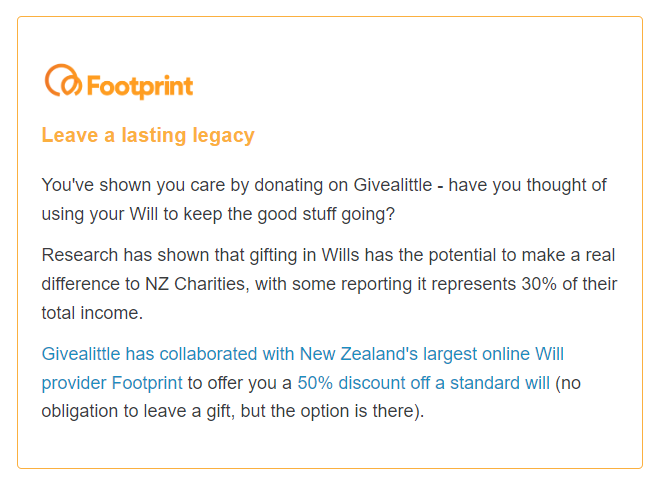
Task: Click the '(no' parenthesis after the discount link
Action: (x=568, y=383)
